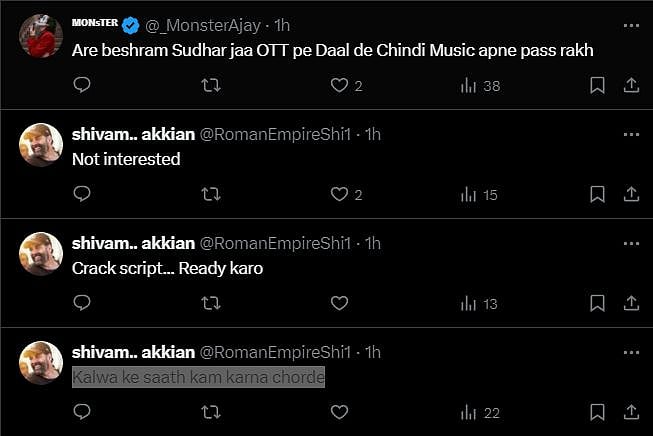
Task: Click avatar beside "Crack script... Ready karo"
Action: pos(41,254)
